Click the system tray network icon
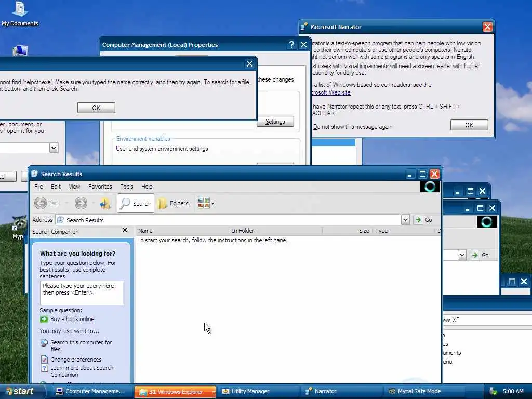This screenshot has width=532, height=399. (x=493, y=392)
